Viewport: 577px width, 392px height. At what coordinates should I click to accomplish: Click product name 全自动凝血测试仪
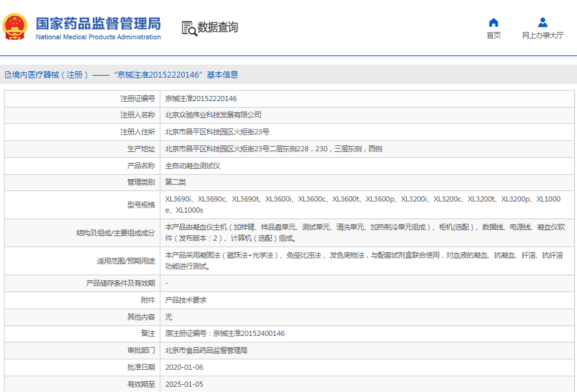[193, 166]
